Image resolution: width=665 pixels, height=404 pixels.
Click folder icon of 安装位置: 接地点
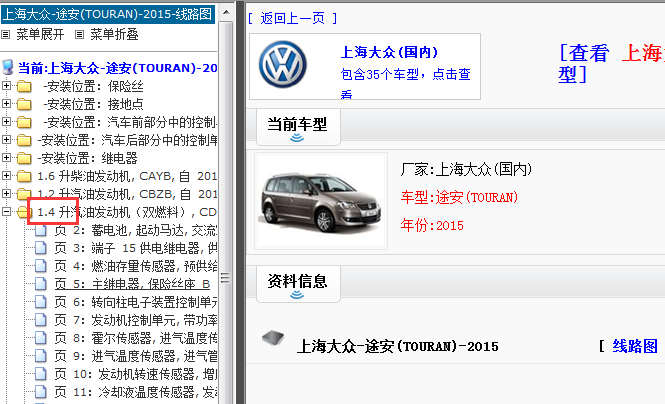(24, 104)
